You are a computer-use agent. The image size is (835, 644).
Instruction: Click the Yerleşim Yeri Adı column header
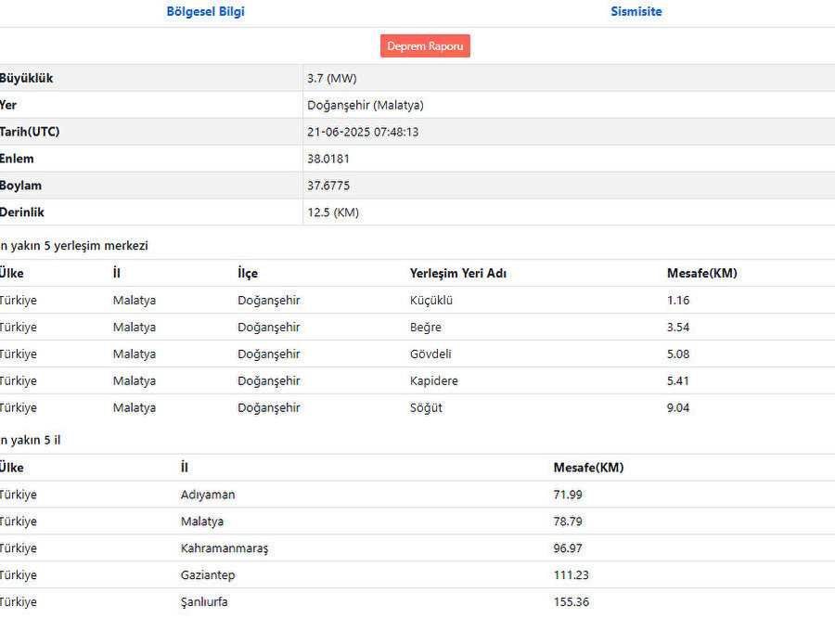tap(457, 274)
